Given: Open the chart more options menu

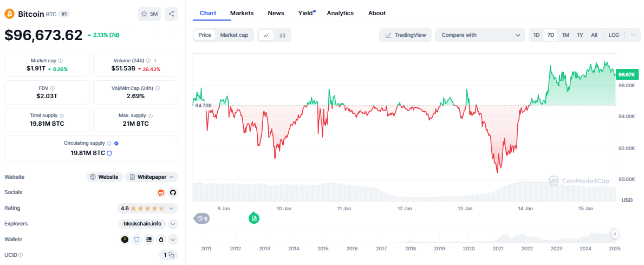Looking at the screenshot, I should coord(633,35).
